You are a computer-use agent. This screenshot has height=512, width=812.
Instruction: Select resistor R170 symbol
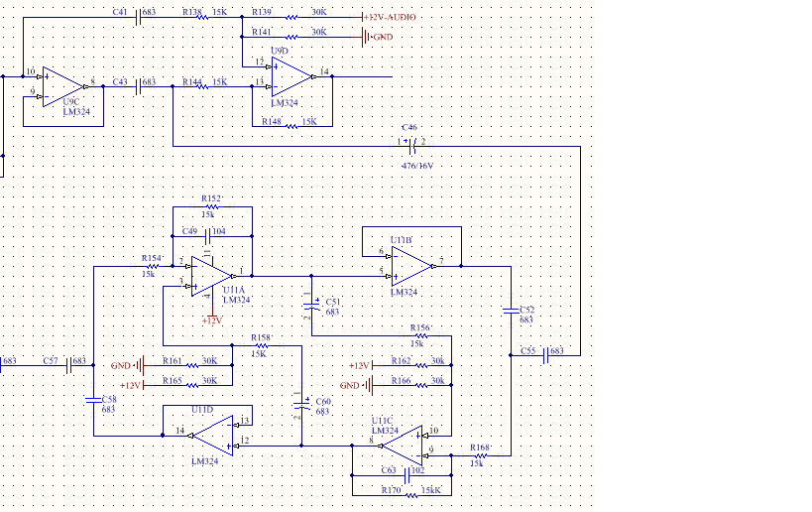pos(411,495)
